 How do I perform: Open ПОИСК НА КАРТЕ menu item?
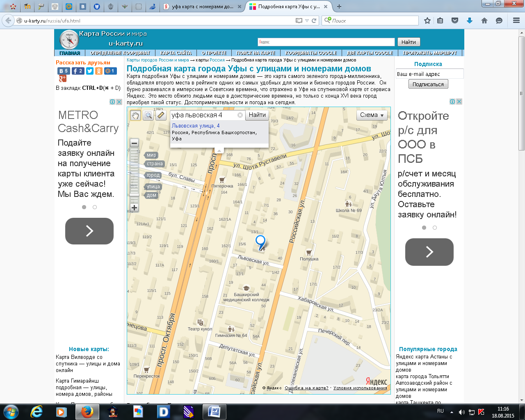coord(256,53)
